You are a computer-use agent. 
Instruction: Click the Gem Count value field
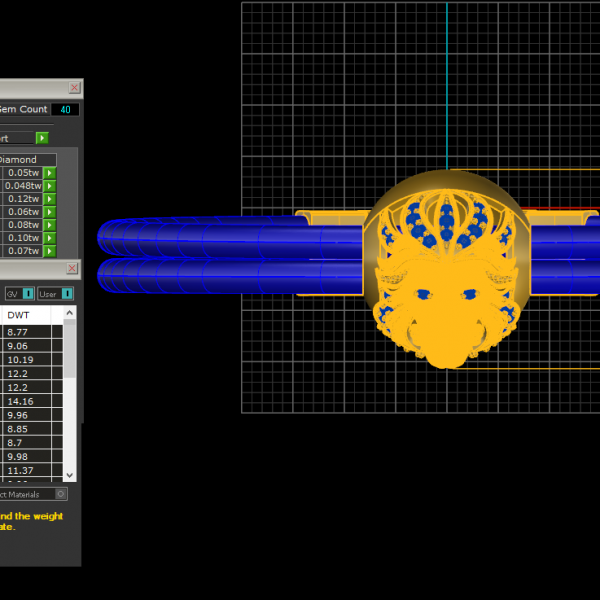click(65, 109)
